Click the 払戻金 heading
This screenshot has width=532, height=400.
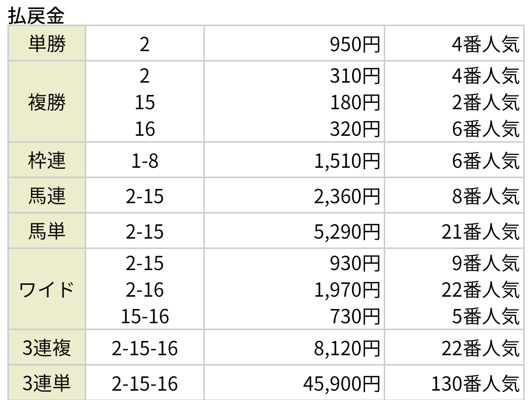coord(36,16)
